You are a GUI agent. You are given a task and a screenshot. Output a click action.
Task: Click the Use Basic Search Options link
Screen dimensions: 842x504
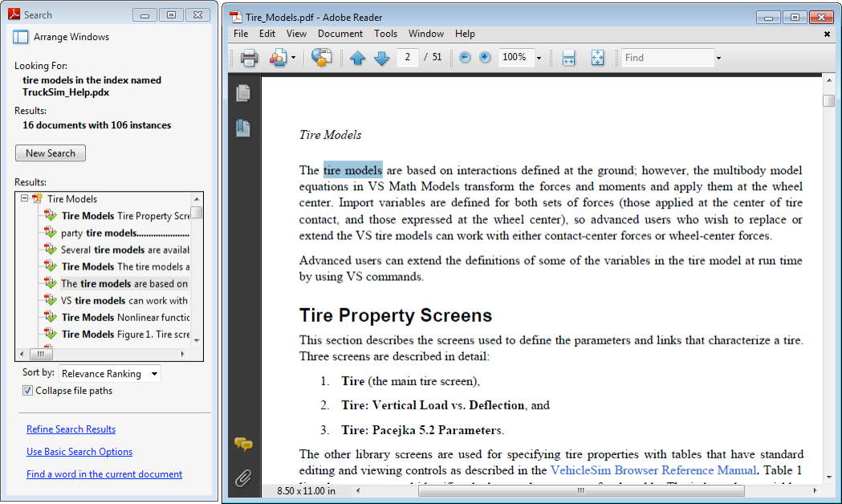79,452
